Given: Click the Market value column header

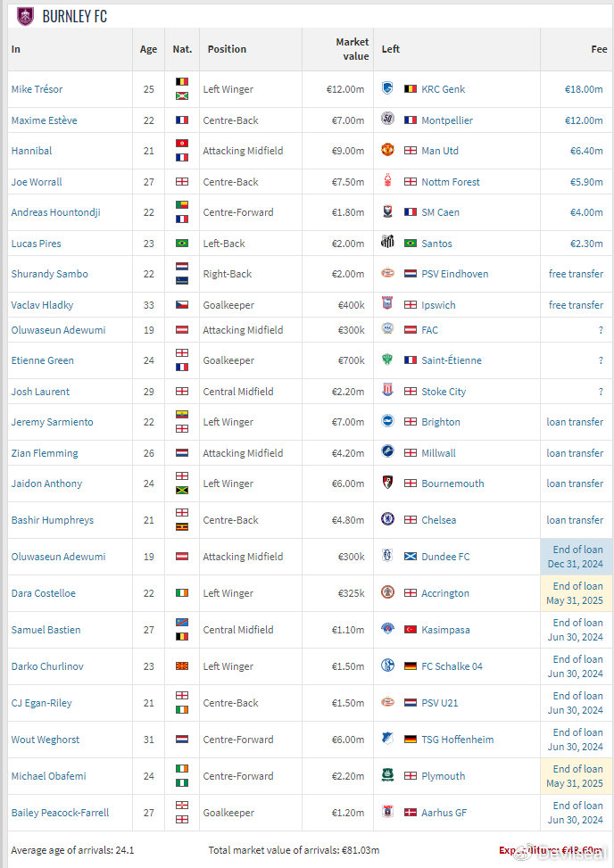Looking at the screenshot, I should [x=352, y=49].
